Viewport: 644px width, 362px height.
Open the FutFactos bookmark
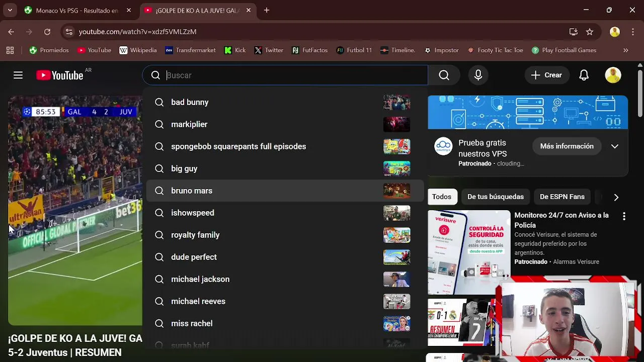(x=309, y=50)
